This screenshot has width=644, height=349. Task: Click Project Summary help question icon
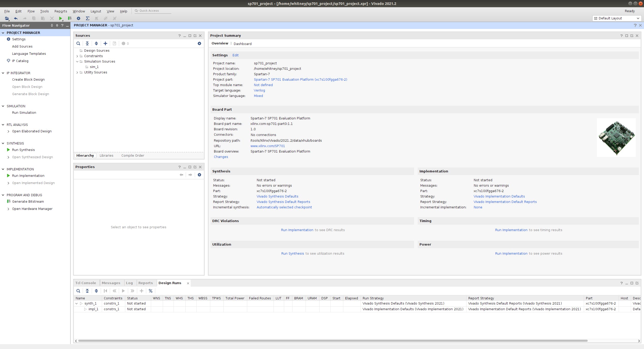pos(622,36)
